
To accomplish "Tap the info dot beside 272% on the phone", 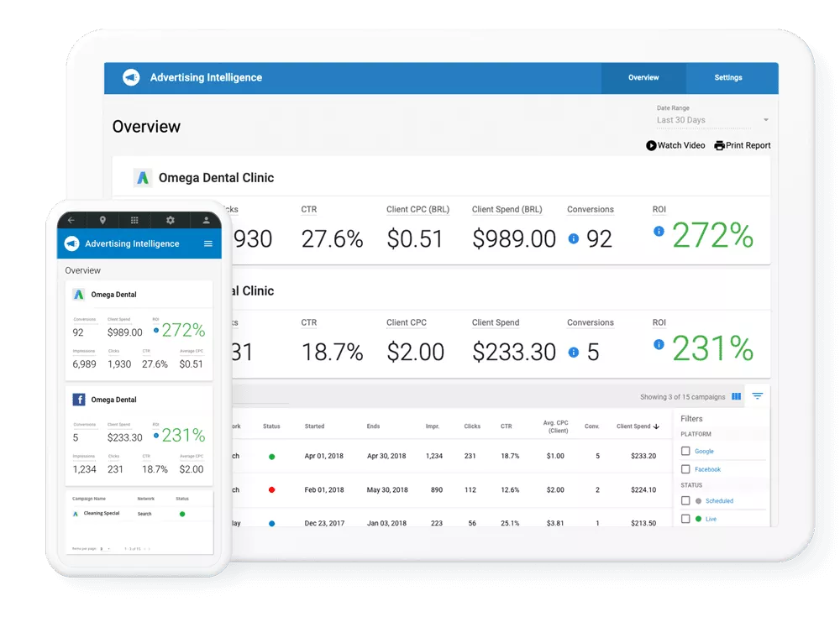I will coord(156,331).
